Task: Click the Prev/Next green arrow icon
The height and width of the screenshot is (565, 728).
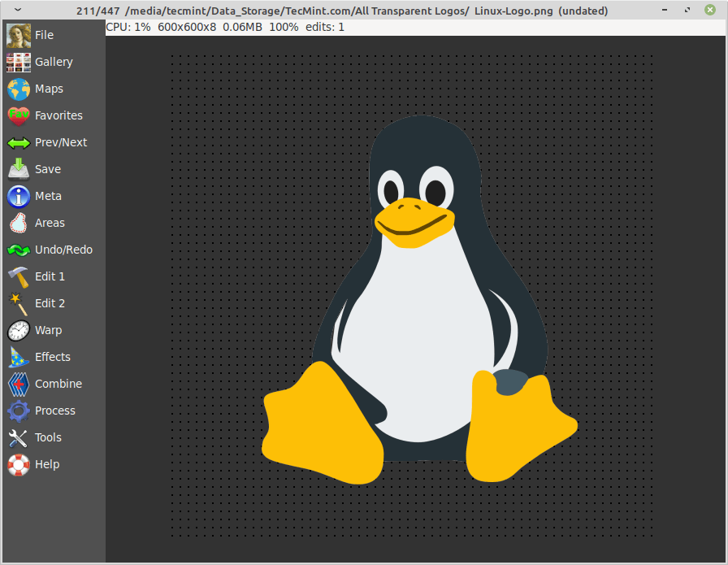Action: (x=19, y=142)
